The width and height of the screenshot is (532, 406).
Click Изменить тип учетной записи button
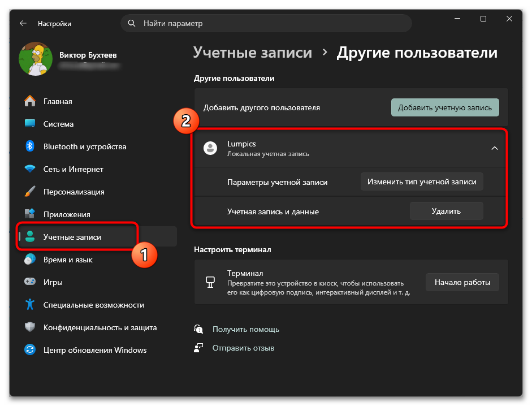click(x=422, y=182)
